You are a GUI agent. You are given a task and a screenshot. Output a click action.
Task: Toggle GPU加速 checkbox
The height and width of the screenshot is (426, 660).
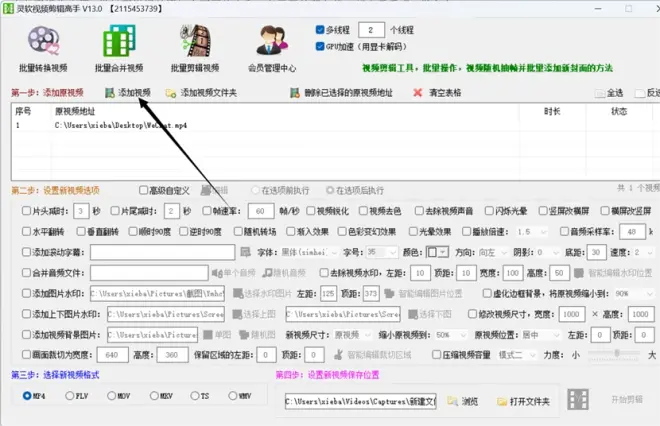(319, 46)
